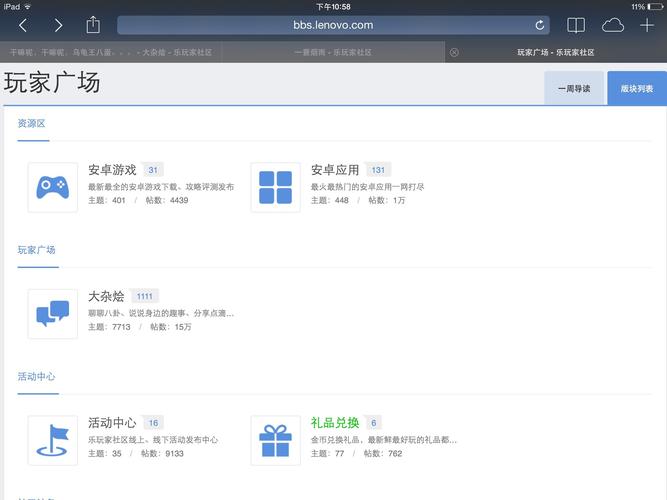The height and width of the screenshot is (500, 667).
Task: Open the 大杂烩 chat bubbles icon
Action: coord(52,313)
